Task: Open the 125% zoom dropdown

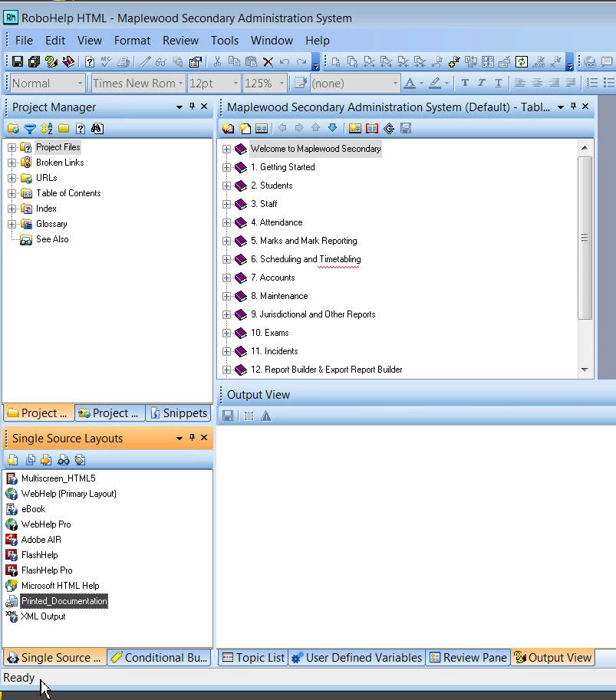Action: (282, 84)
